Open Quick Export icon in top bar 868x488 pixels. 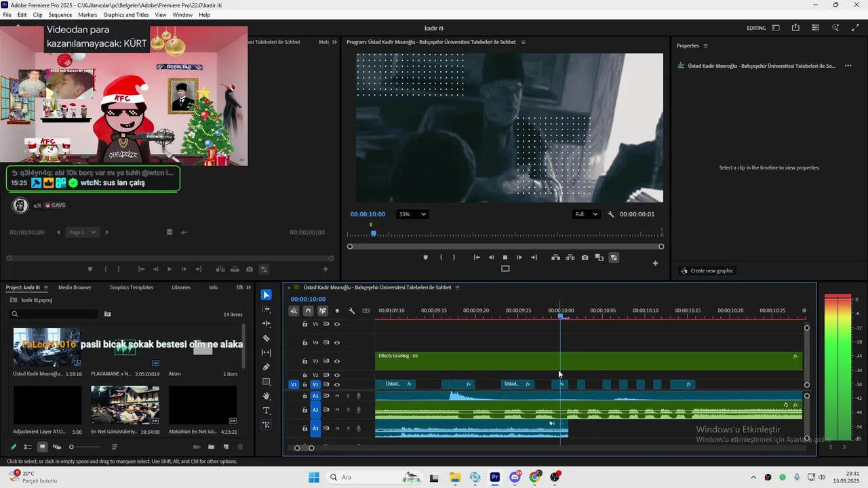[x=795, y=28]
